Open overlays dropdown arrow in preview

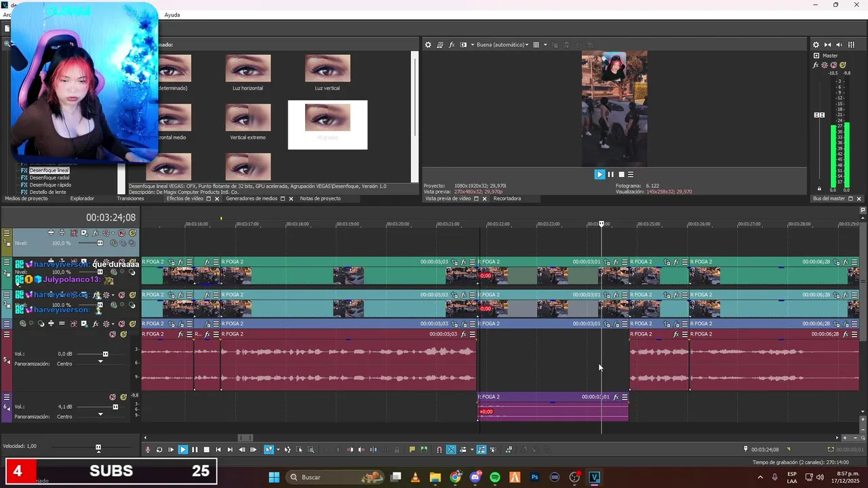pyautogui.click(x=545, y=45)
